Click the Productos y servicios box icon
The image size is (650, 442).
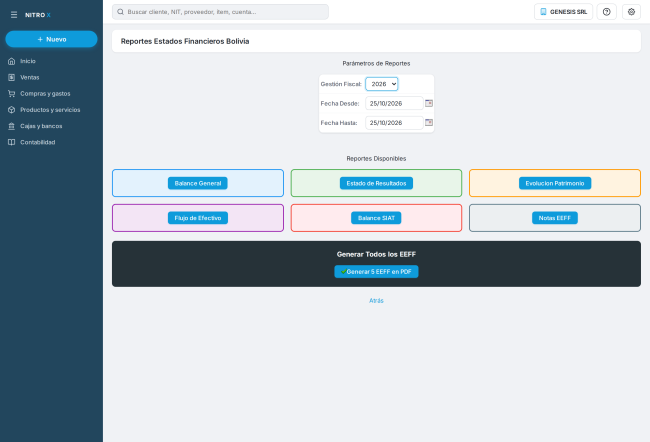[12, 110]
